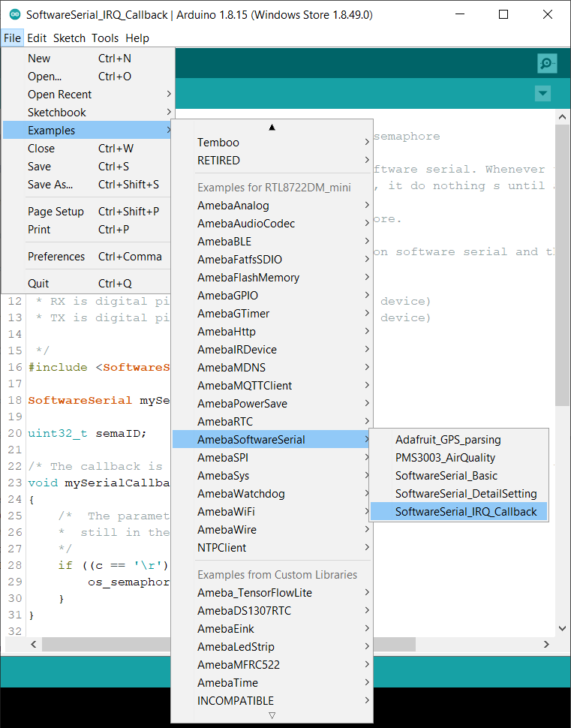The width and height of the screenshot is (571, 728).
Task: Load the PMS3003_AirQuality example
Action: pos(458,458)
